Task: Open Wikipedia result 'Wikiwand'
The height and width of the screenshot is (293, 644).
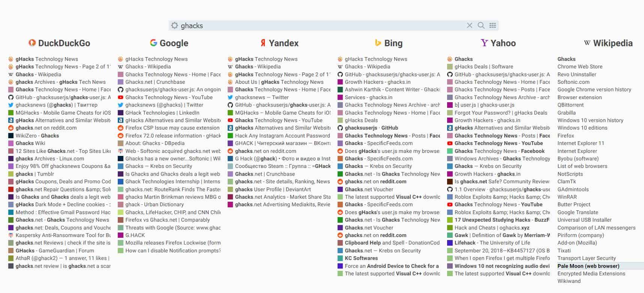Action: coord(569,281)
